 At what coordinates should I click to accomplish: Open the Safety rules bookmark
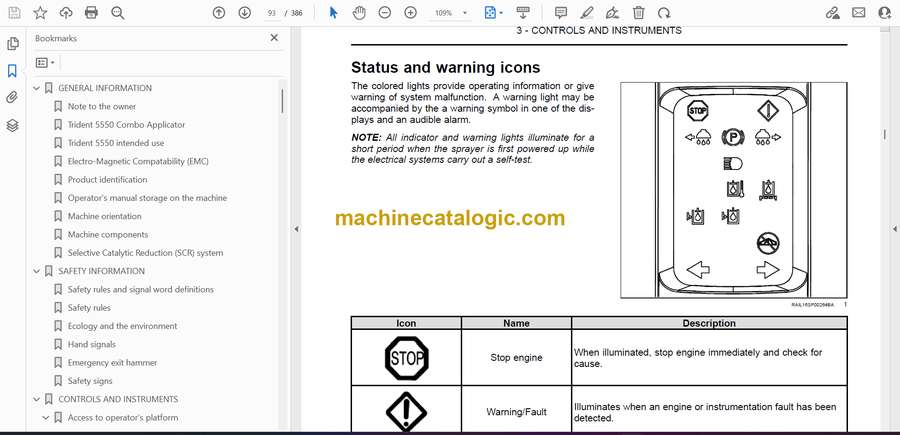[x=89, y=308]
